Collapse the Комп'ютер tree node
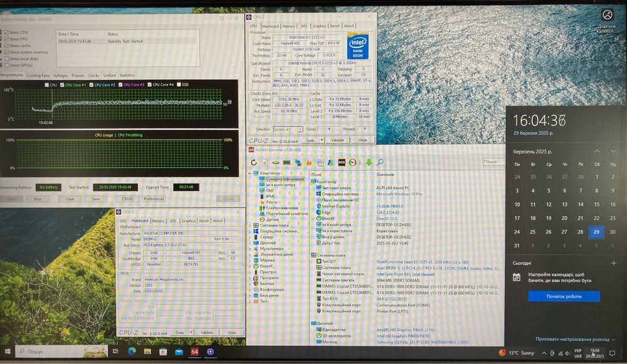 pos(250,174)
